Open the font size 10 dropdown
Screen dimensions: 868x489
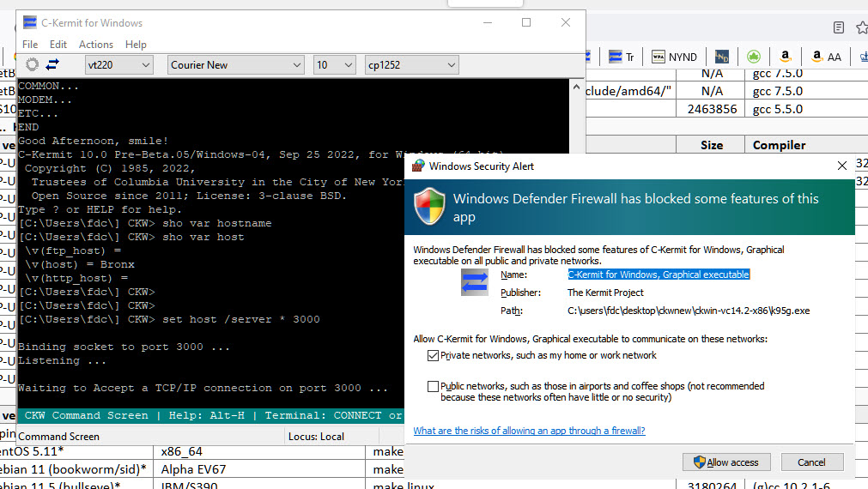[x=334, y=64]
